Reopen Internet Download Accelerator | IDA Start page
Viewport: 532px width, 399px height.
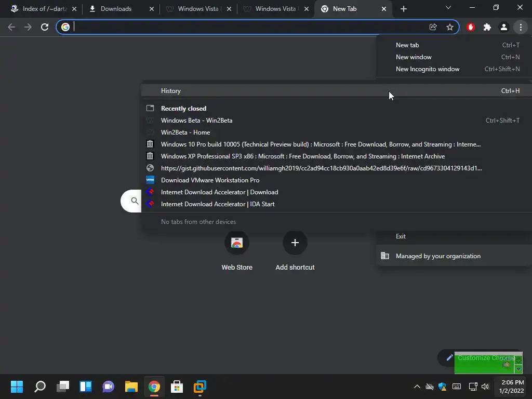click(337, 204)
